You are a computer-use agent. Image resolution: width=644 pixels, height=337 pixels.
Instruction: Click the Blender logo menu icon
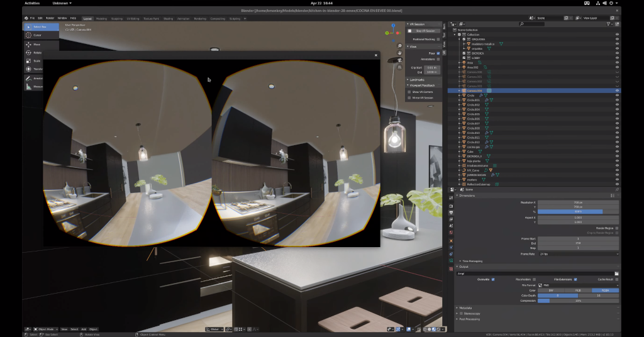tap(26, 18)
